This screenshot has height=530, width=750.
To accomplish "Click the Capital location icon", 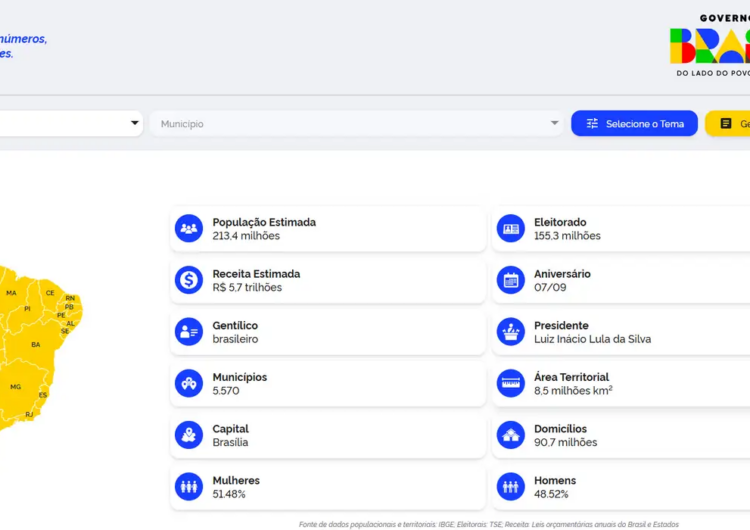I will 189,435.
